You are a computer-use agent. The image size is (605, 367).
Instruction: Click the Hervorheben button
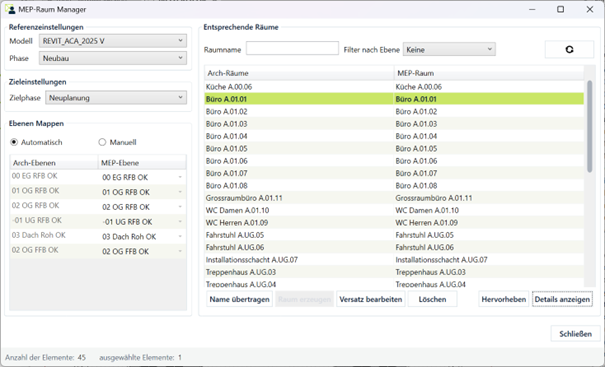[x=504, y=299]
